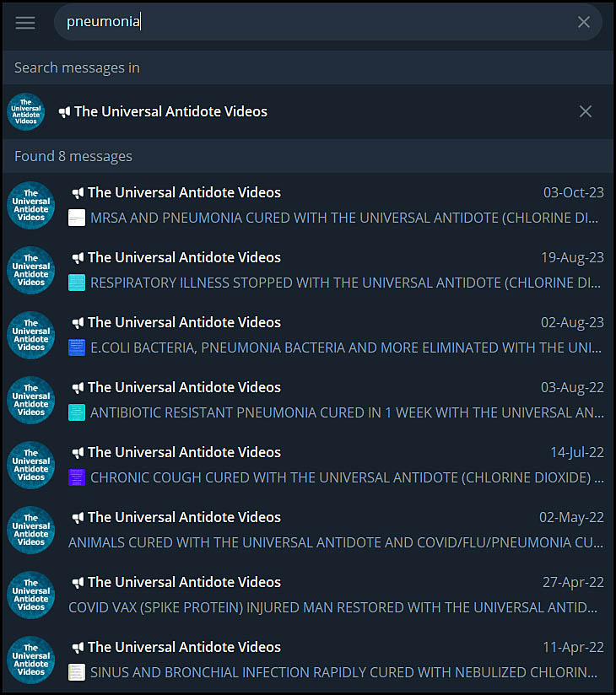Click the white thumbnail of MRSA message

(x=77, y=218)
